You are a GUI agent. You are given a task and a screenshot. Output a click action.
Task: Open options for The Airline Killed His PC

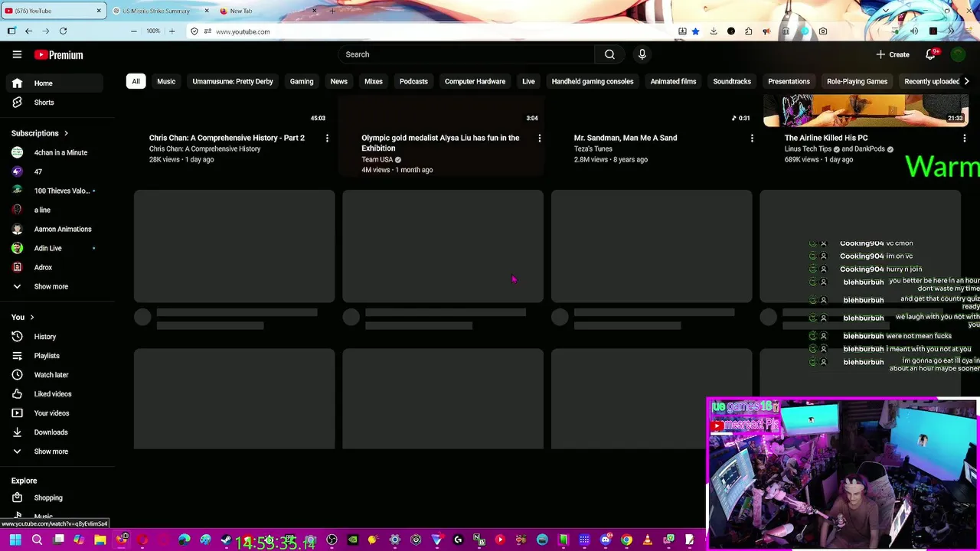click(964, 139)
